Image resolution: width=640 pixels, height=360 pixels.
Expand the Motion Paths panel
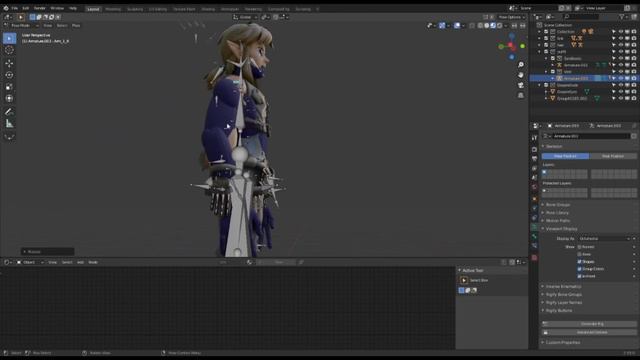(x=558, y=221)
